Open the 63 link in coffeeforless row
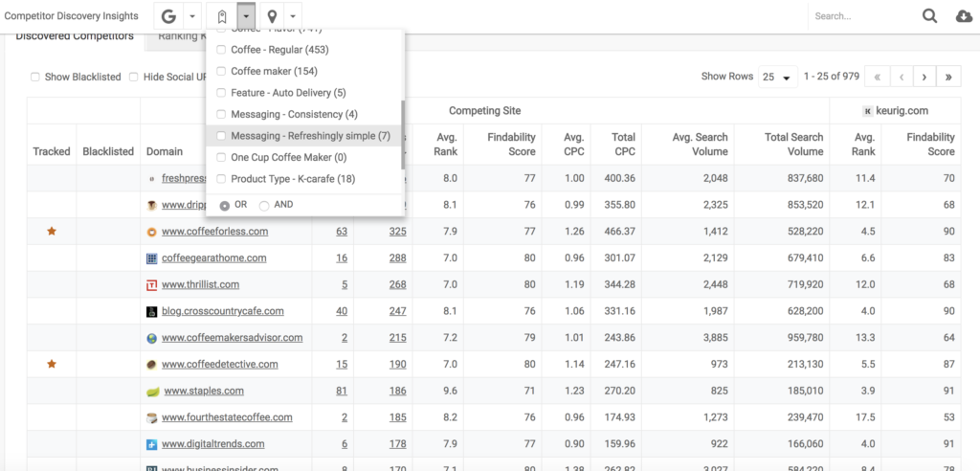 tap(342, 232)
